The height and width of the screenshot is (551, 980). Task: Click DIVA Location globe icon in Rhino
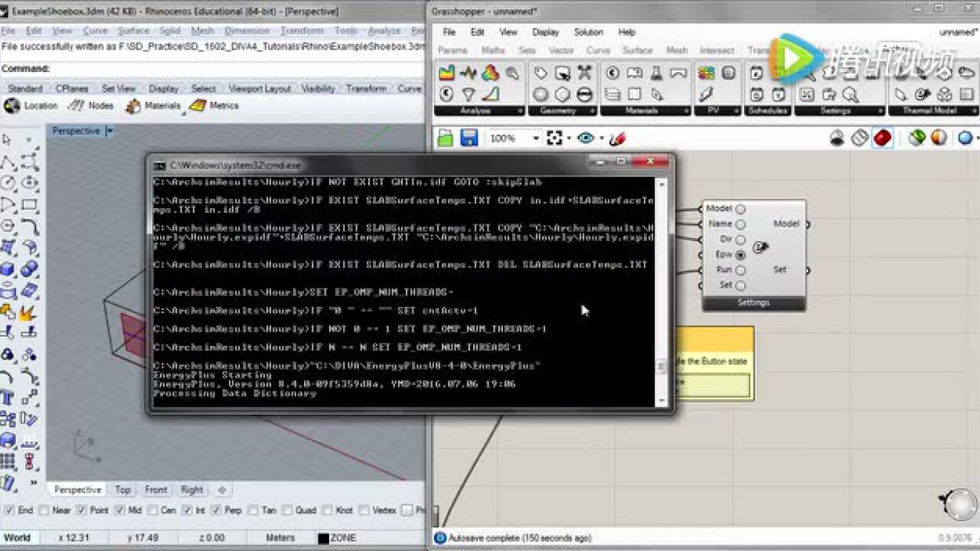(11, 106)
